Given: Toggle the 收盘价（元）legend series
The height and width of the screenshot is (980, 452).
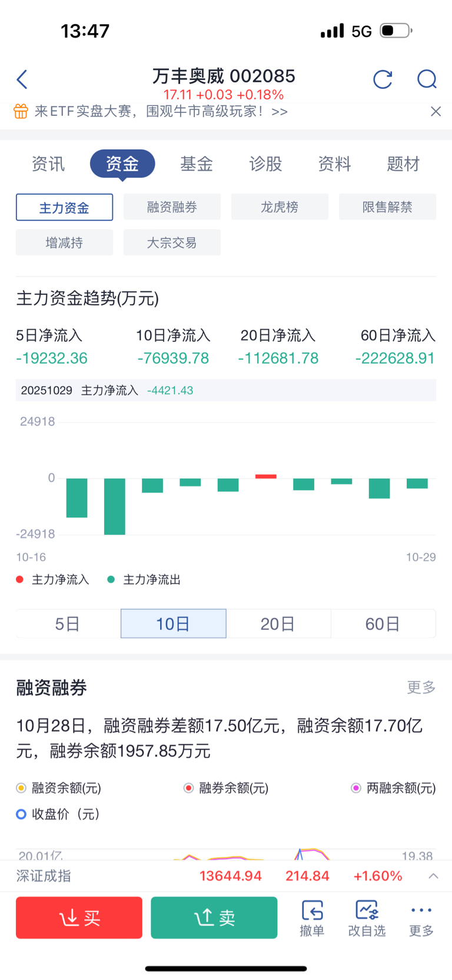Looking at the screenshot, I should [x=58, y=814].
